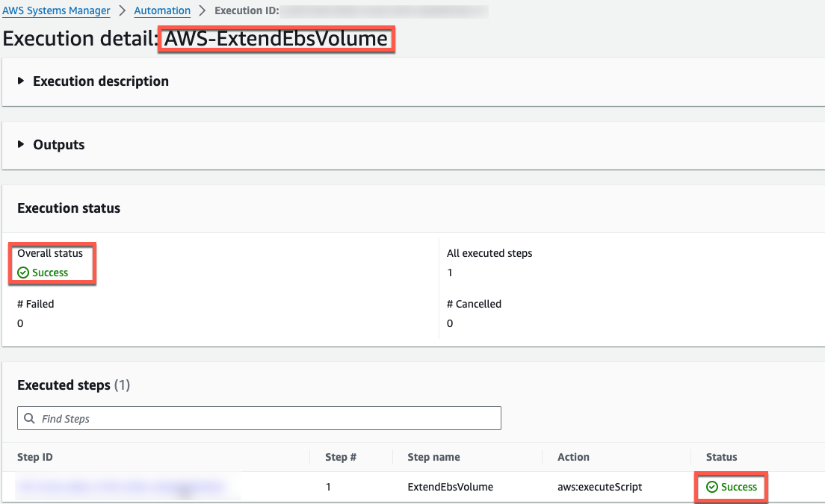825x504 pixels.
Task: Click the Action column header
Action: click(x=573, y=457)
